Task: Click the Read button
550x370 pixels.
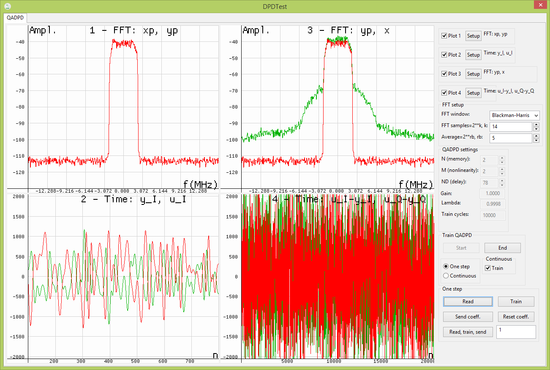Action: point(468,301)
